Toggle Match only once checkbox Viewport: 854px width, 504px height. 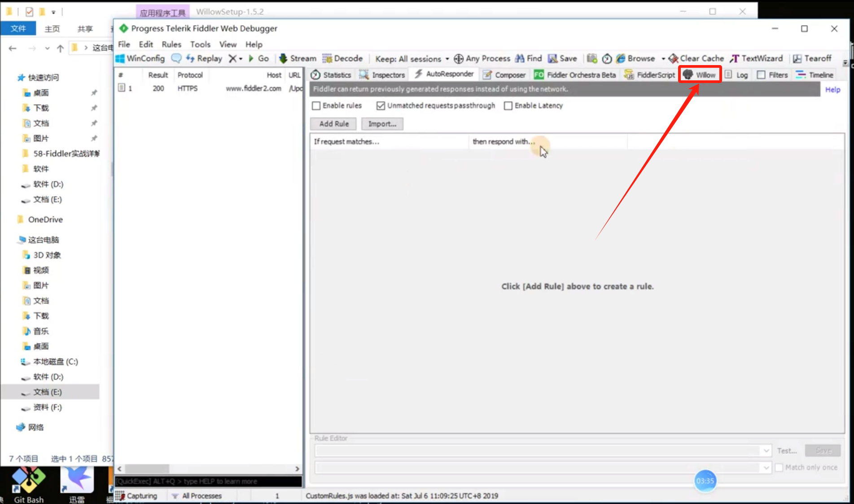pyautogui.click(x=779, y=467)
